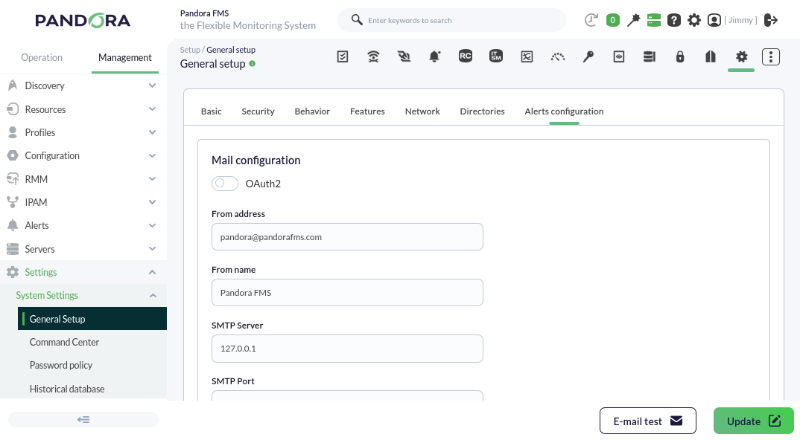
Task: Expand the Configuration menu chevron
Action: [x=152, y=155]
